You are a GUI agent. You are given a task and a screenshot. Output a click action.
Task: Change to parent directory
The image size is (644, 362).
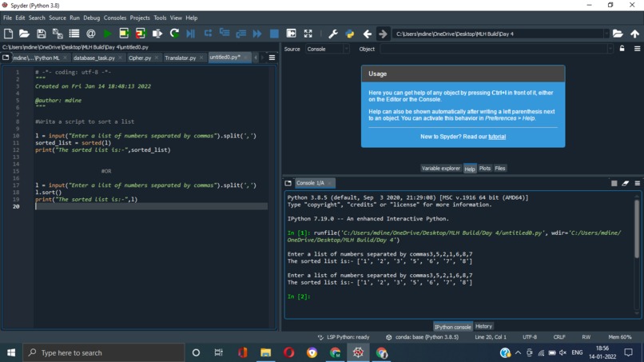[635, 34]
